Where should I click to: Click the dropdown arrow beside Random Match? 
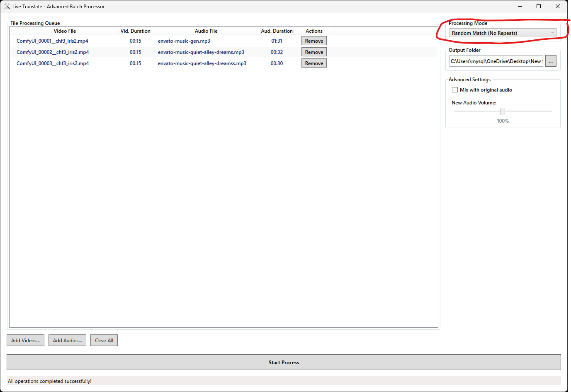pyautogui.click(x=552, y=33)
